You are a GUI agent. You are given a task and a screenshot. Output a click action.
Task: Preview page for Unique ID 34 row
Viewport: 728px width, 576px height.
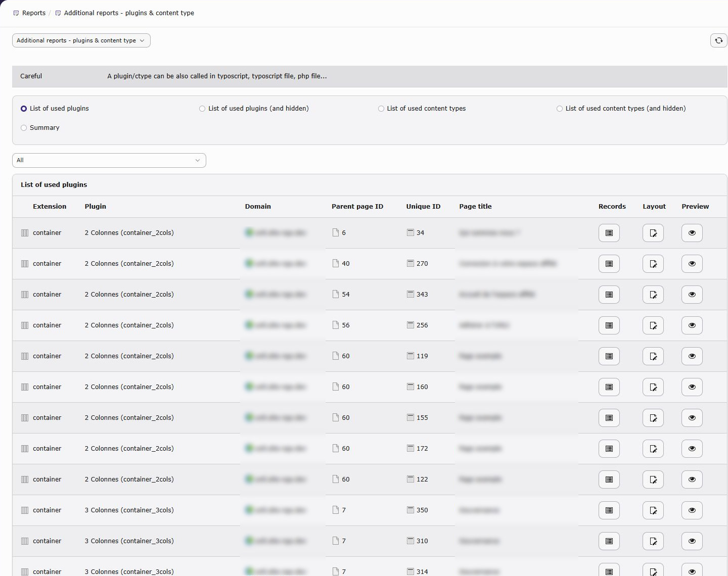click(692, 233)
